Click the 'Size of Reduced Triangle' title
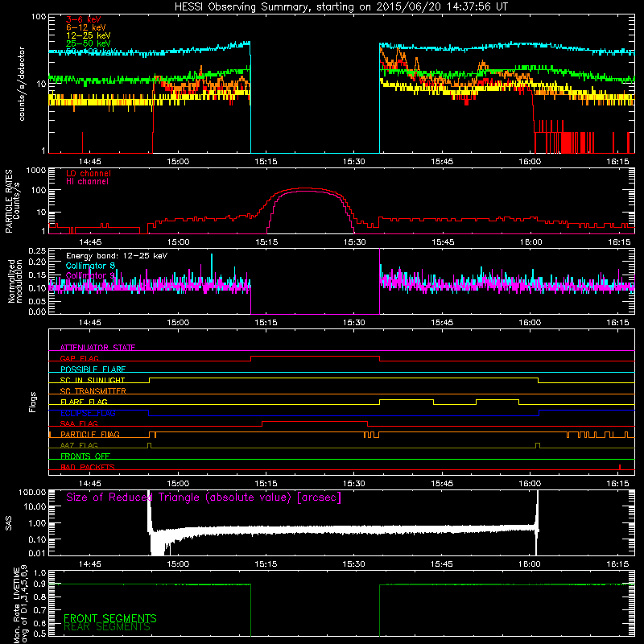The height and width of the screenshot is (644, 644). (x=204, y=497)
